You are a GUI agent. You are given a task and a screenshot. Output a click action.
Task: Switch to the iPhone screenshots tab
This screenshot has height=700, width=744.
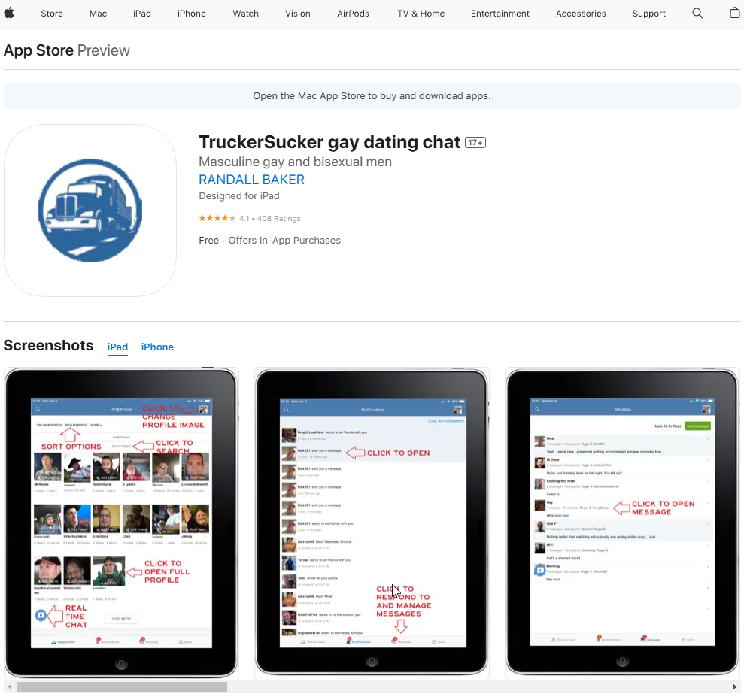[157, 347]
